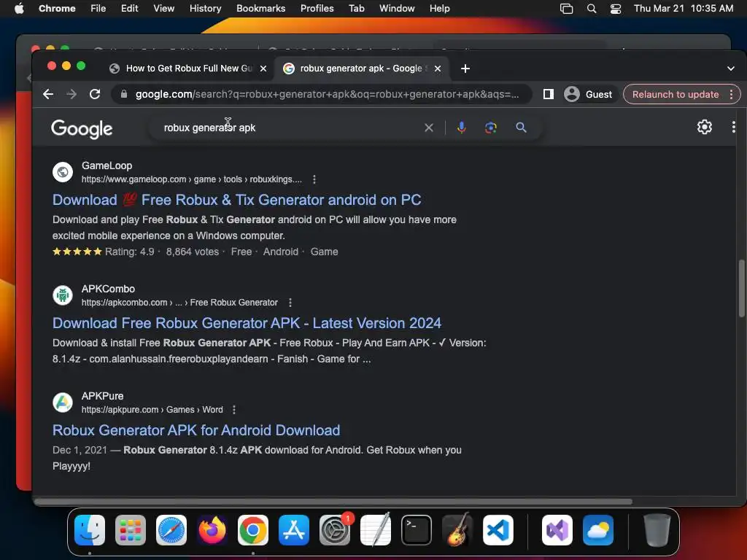Click the forward navigation arrow
The height and width of the screenshot is (560, 747).
point(71,94)
